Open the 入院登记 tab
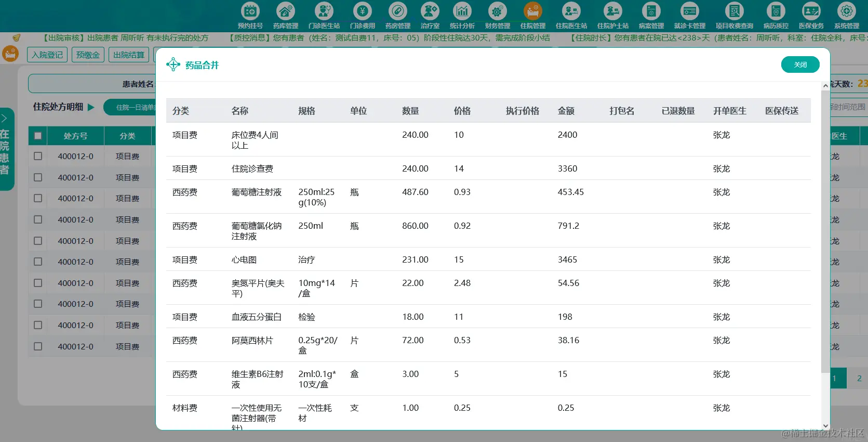The height and width of the screenshot is (442, 868). (47, 55)
